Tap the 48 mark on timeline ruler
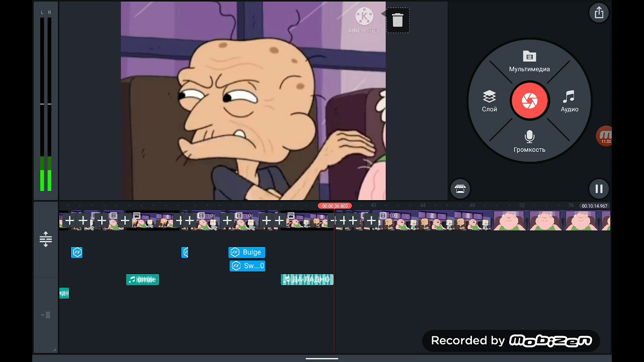 (472, 206)
